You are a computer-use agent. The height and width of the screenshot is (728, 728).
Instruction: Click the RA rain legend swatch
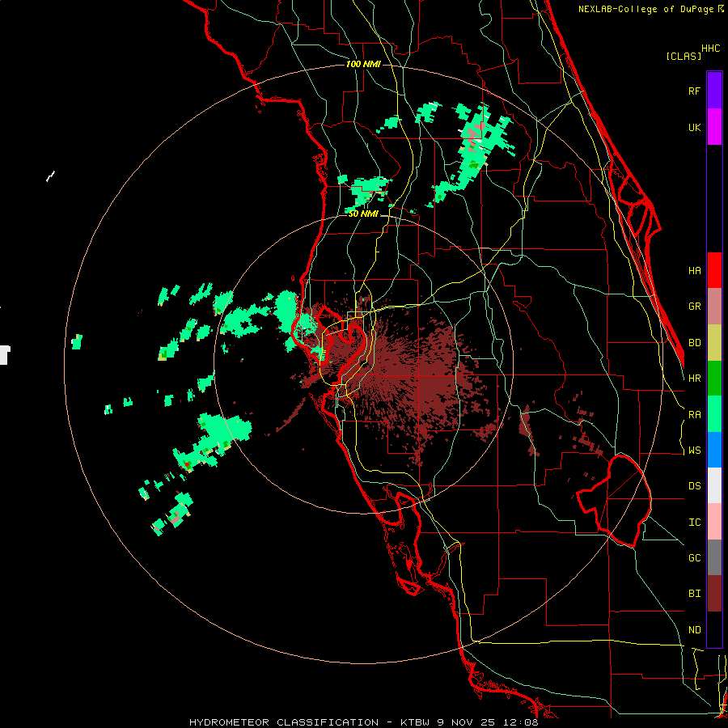714,414
